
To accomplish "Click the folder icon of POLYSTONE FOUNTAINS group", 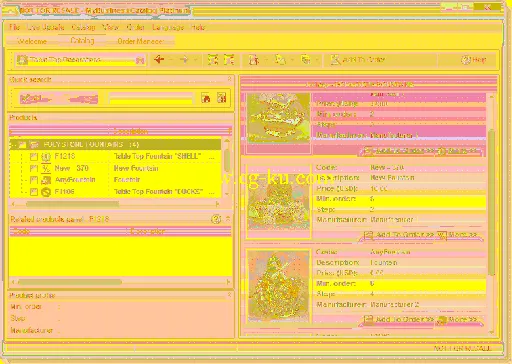I will click(x=34, y=145).
